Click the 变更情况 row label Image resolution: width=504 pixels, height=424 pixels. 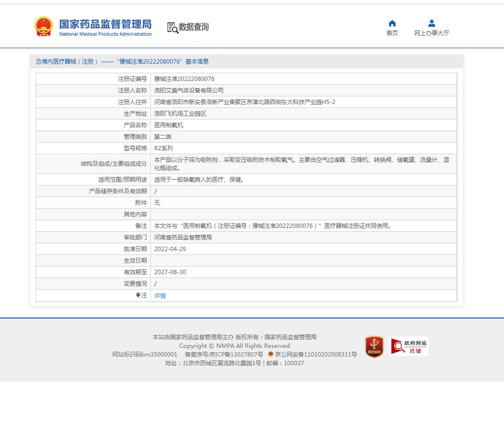[x=135, y=283]
